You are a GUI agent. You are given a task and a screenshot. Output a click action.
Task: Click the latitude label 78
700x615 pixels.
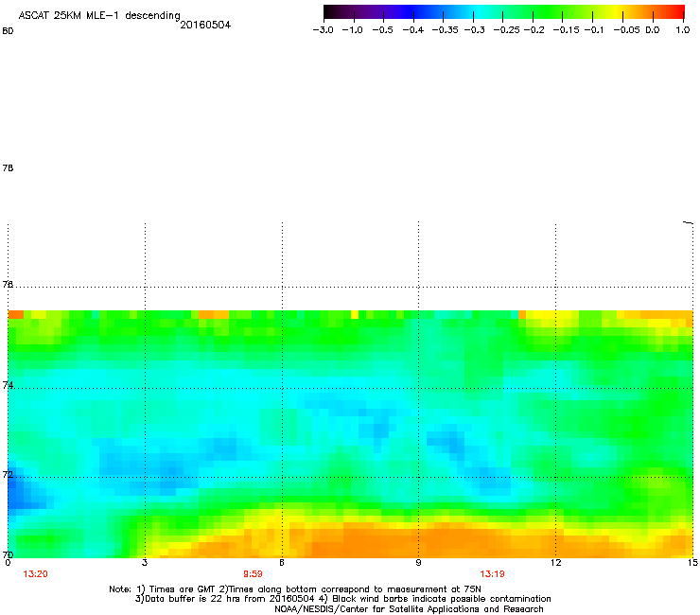(8, 167)
